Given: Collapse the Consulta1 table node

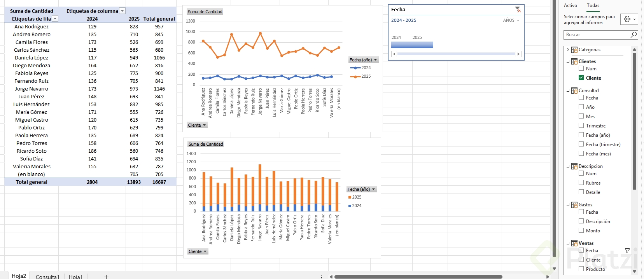Looking at the screenshot, I should click(x=568, y=91).
